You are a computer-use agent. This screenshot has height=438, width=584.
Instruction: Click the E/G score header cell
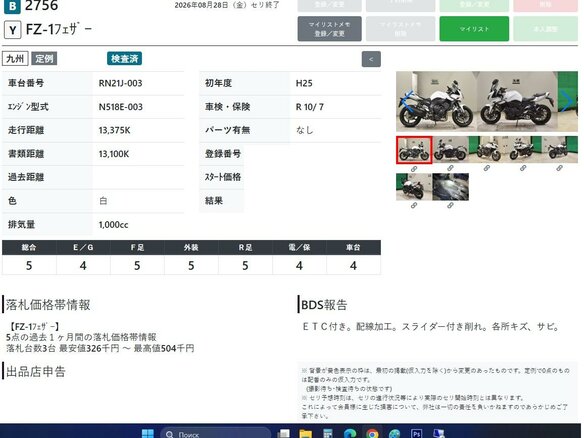83,247
